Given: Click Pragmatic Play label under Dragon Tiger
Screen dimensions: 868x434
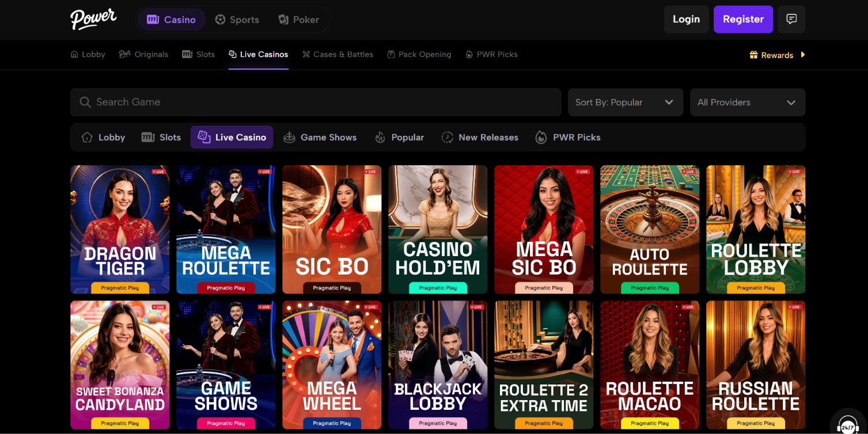Looking at the screenshot, I should tap(120, 288).
